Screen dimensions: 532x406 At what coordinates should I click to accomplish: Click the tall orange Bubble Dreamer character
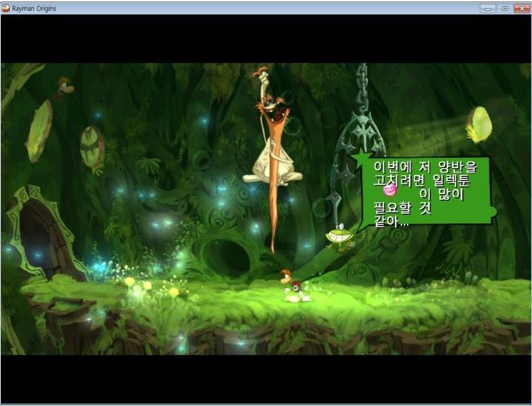(273, 159)
